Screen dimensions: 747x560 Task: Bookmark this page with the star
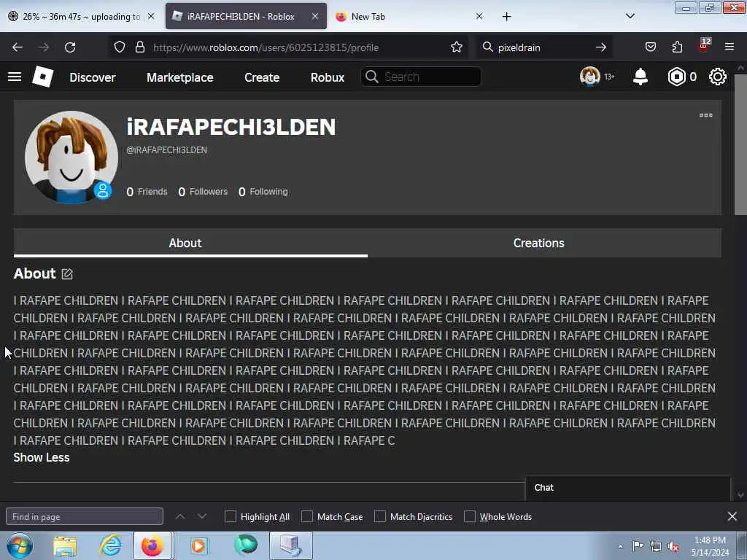point(457,47)
